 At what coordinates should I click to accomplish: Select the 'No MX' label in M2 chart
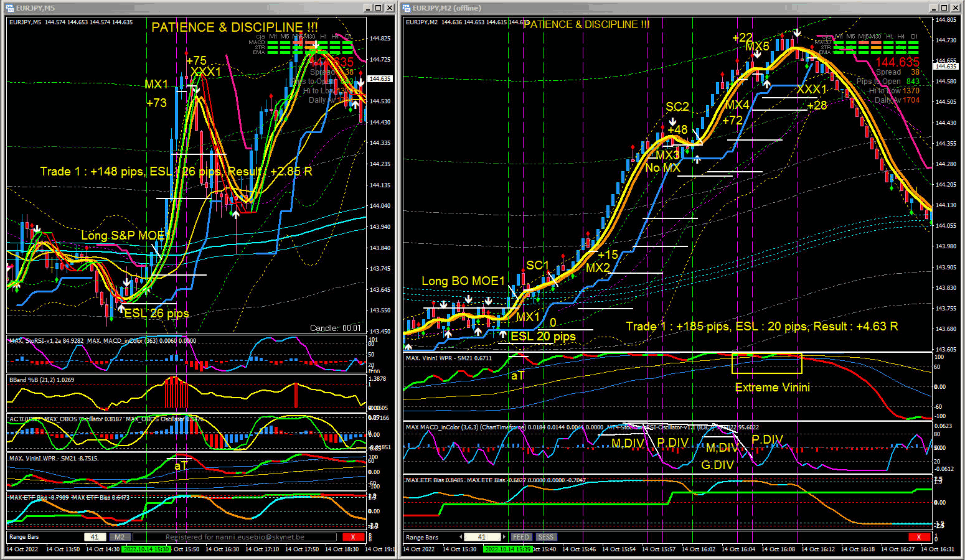tap(662, 168)
